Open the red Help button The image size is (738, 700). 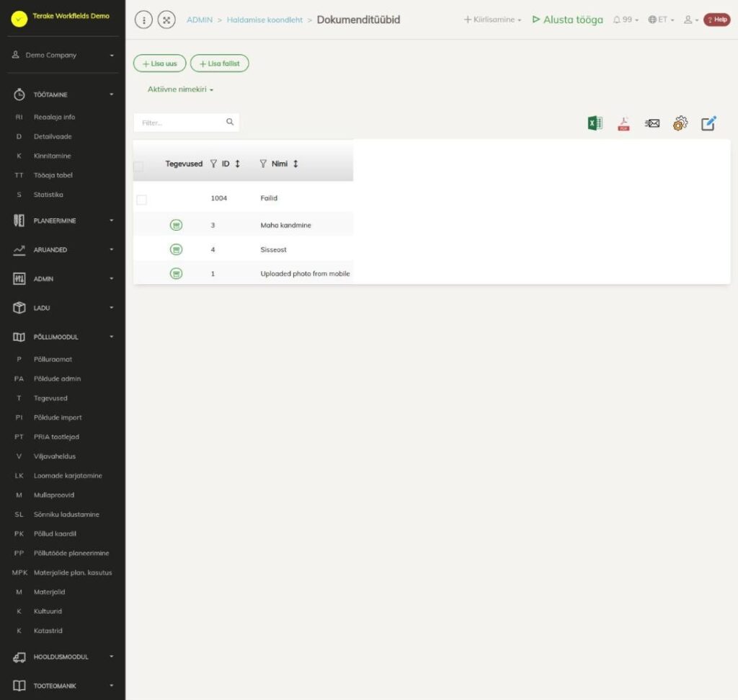click(717, 19)
